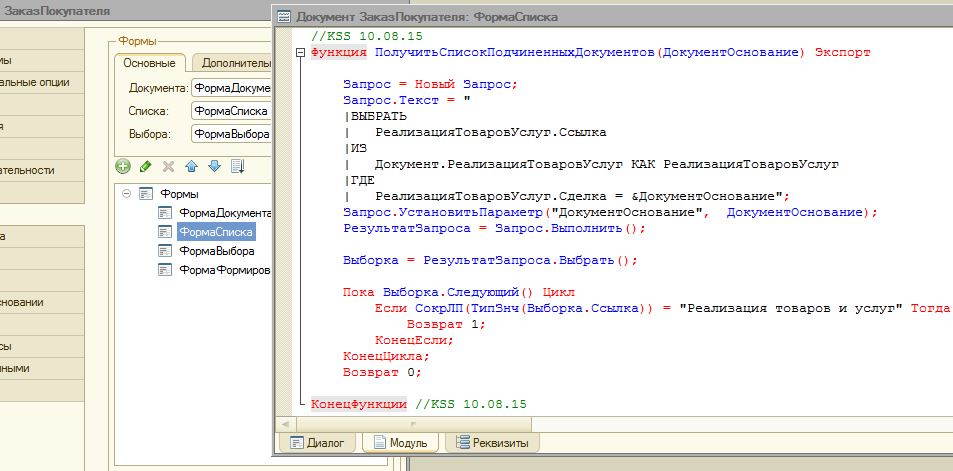Select ФормаДокумента in the forms tree

click(224, 213)
